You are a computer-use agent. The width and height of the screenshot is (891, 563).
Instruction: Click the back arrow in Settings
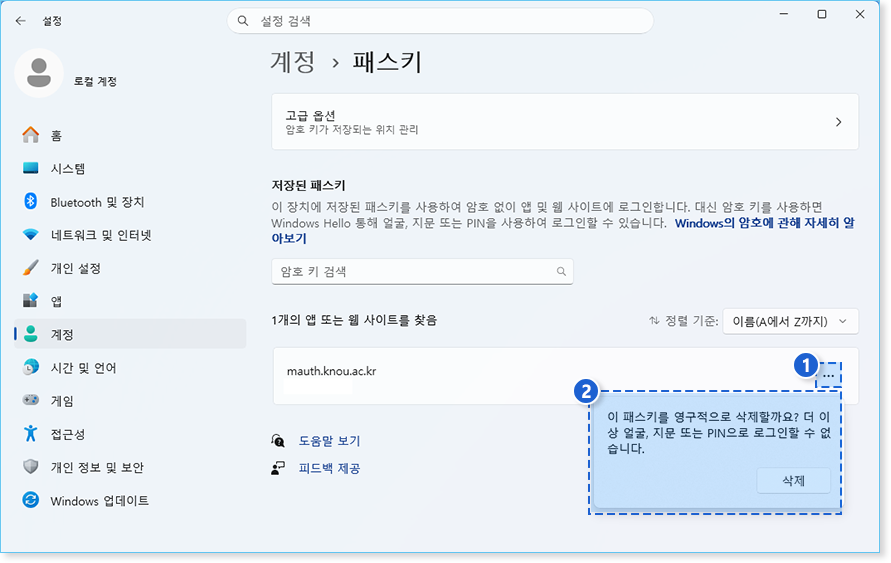coord(21,21)
